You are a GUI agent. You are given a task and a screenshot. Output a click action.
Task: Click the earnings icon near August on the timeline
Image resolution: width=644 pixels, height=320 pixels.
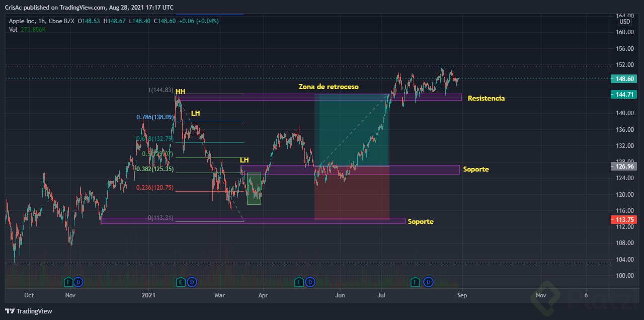click(x=415, y=282)
